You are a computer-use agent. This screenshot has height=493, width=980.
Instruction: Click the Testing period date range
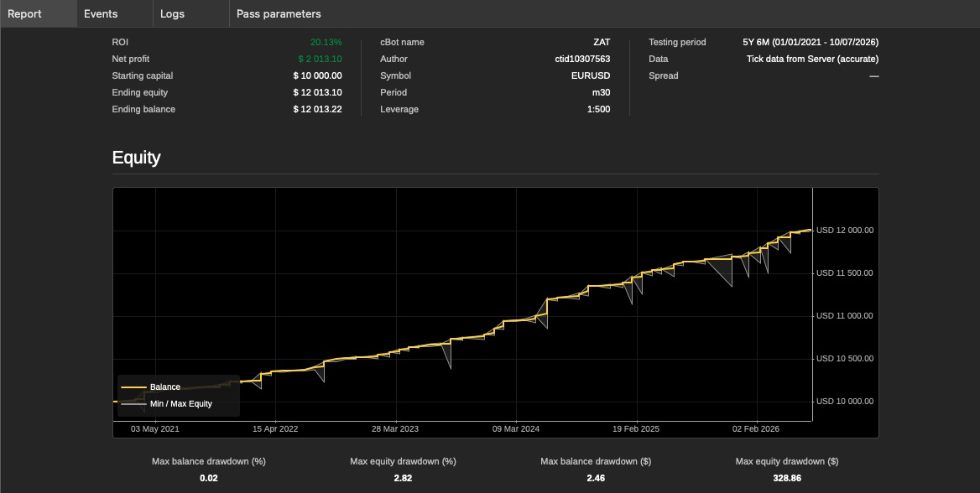[x=811, y=43]
